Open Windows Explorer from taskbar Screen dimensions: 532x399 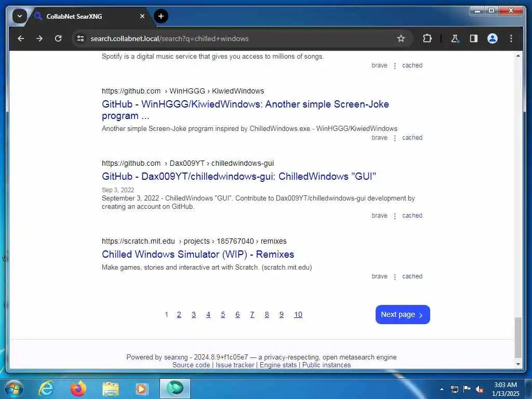click(111, 389)
